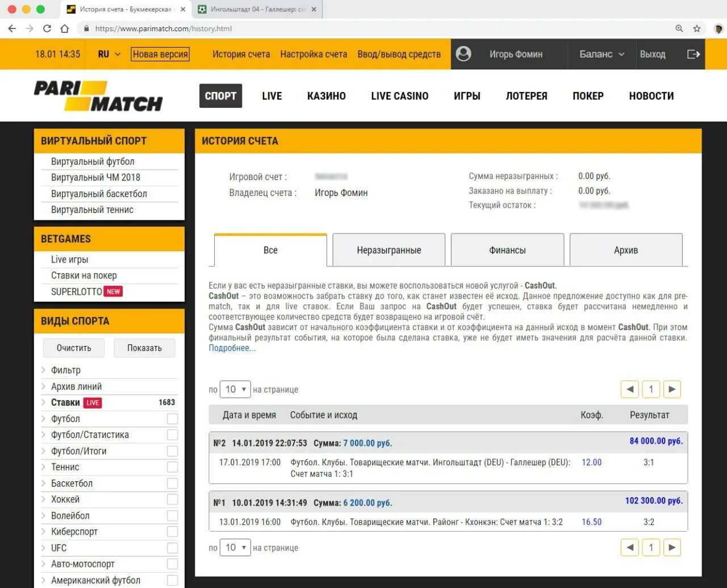Screen dimensions: 727x588
Task: Close the История счета browser tab
Action: 182,9
